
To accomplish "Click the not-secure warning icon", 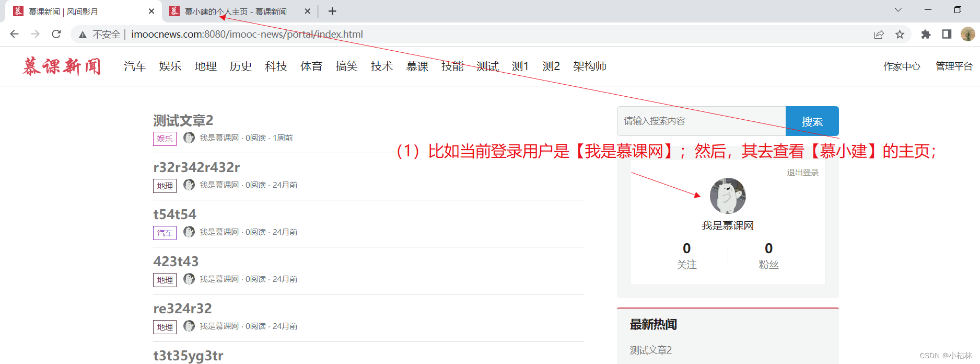I will pyautogui.click(x=83, y=35).
